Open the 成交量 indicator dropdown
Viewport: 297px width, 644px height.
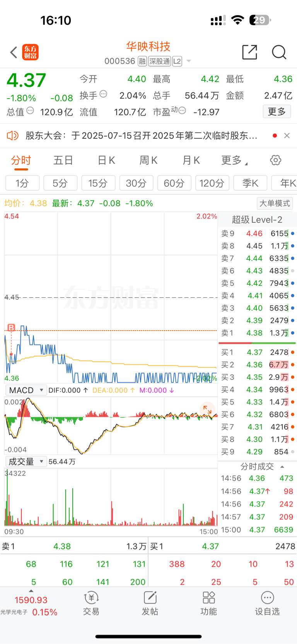coord(26,461)
